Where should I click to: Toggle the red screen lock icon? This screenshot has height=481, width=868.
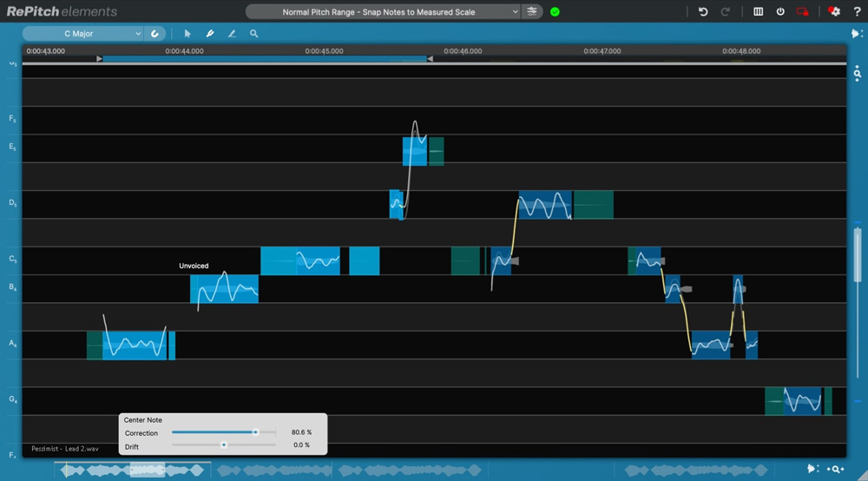(x=802, y=11)
